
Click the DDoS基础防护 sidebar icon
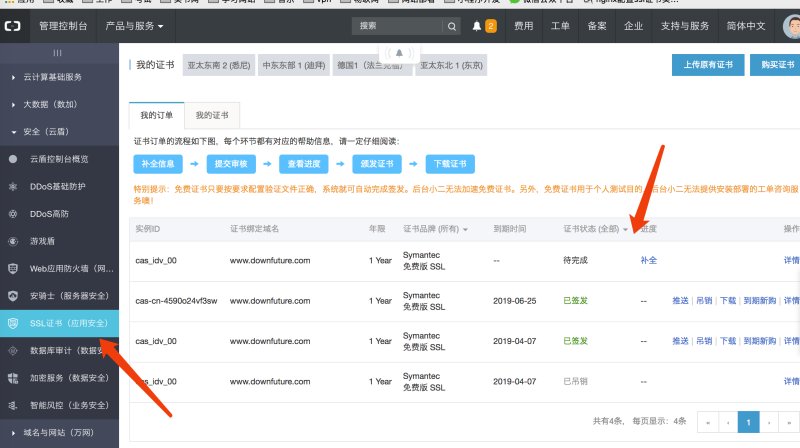[x=13, y=186]
